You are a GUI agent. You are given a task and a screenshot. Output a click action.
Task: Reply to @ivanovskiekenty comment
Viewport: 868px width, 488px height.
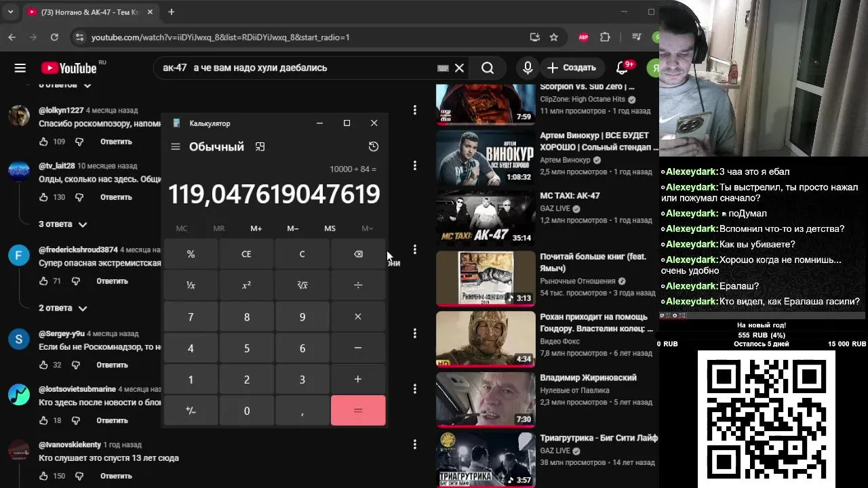click(116, 476)
